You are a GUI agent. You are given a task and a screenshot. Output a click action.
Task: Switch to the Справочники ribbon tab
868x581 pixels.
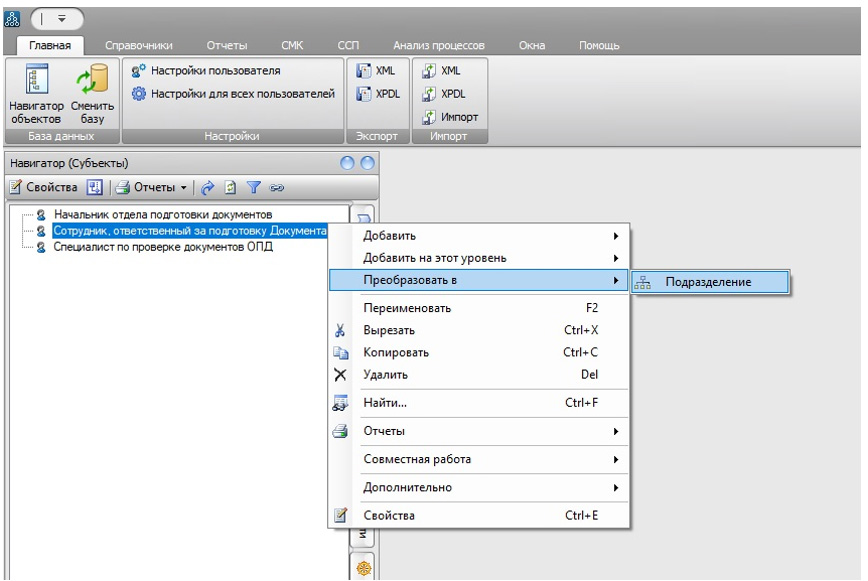(x=139, y=46)
